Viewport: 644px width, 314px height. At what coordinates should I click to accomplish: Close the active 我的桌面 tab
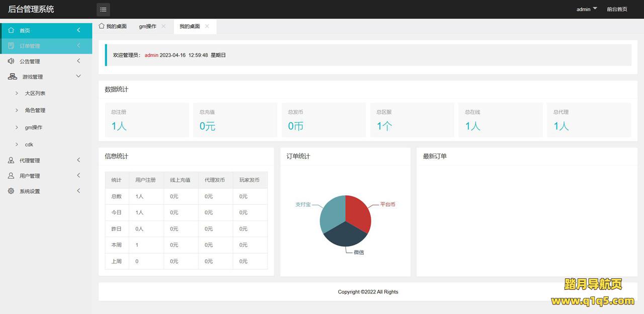pos(207,26)
